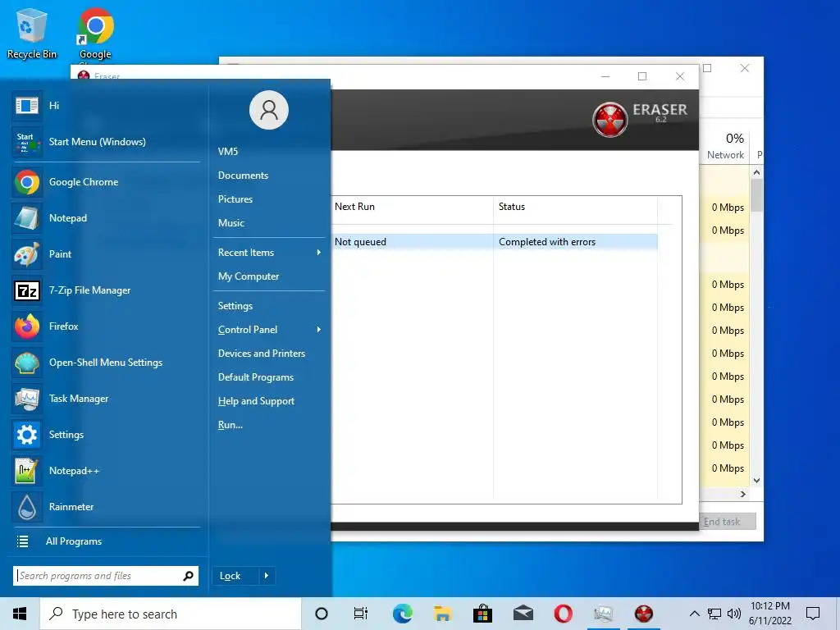Open Task View on the taskbar

pos(361,614)
